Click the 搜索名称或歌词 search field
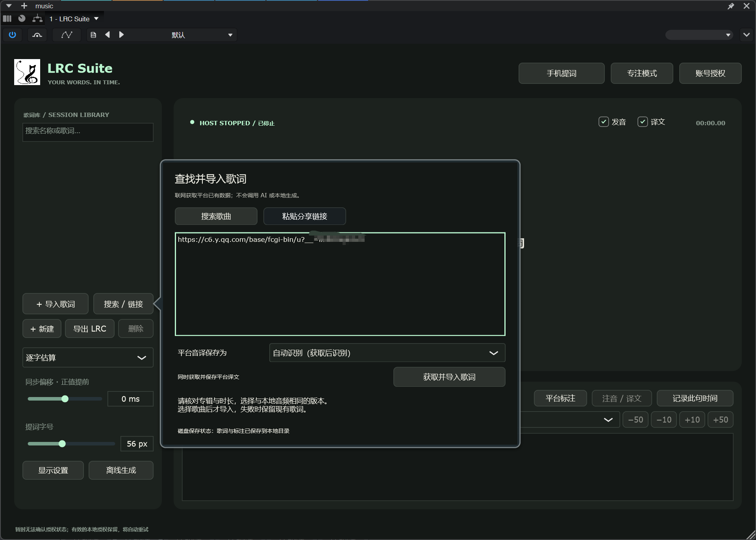The height and width of the screenshot is (540, 756). (x=88, y=132)
